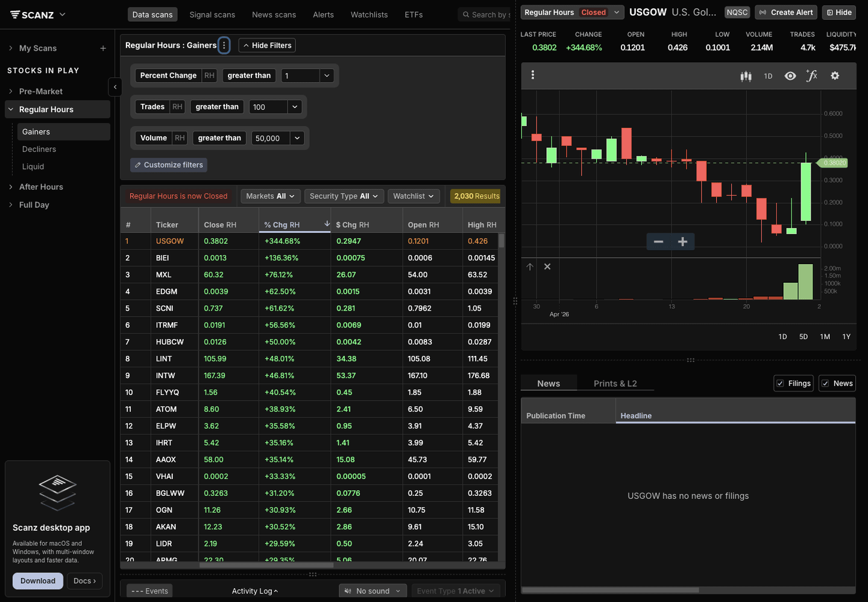
Task: Open Security Type All dropdown
Action: coord(344,196)
